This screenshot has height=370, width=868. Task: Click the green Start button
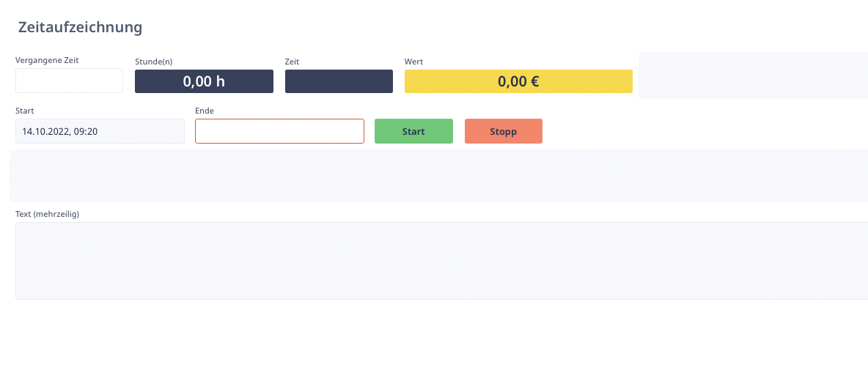(x=413, y=131)
